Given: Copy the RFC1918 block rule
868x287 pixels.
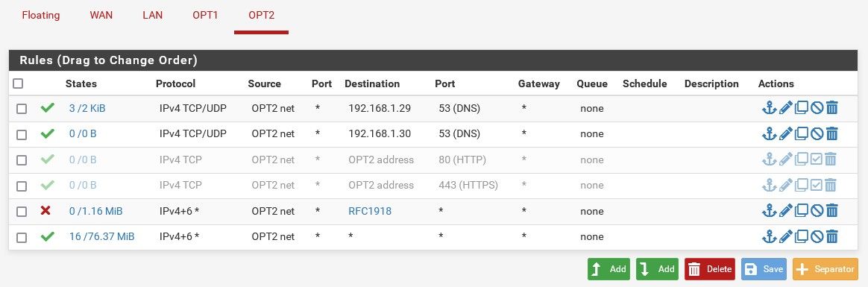Looking at the screenshot, I should point(801,211).
